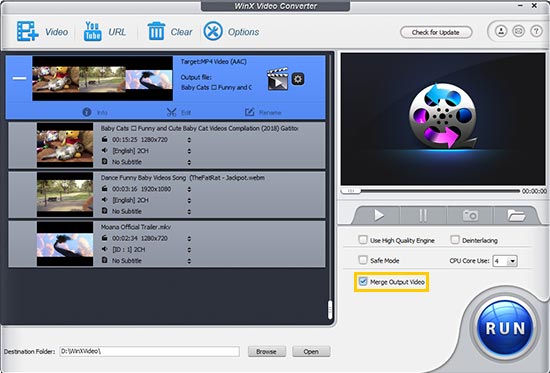Screen dimensions: 550x373
Task: Click Info on merged video item
Action: (x=95, y=112)
